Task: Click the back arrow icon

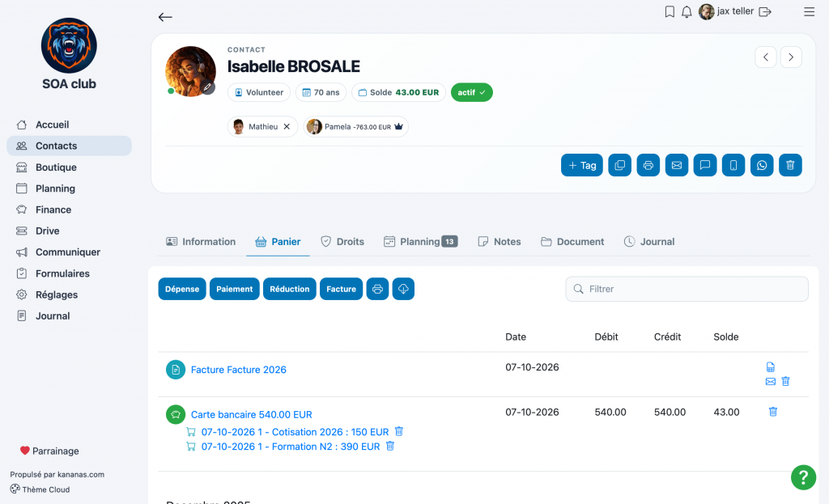Action: coord(165,17)
